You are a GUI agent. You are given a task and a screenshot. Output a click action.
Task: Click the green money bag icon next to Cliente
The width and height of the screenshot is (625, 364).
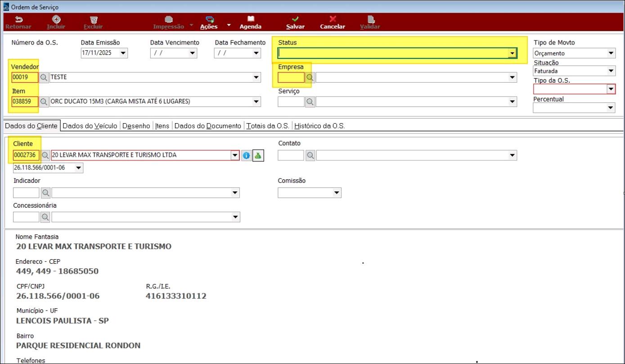(258, 155)
